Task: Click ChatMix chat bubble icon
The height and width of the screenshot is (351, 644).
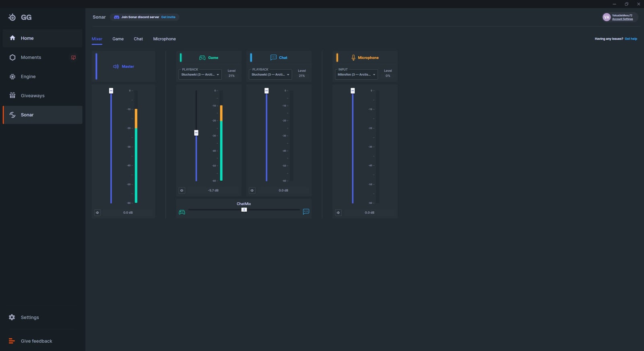Action: coord(306,212)
